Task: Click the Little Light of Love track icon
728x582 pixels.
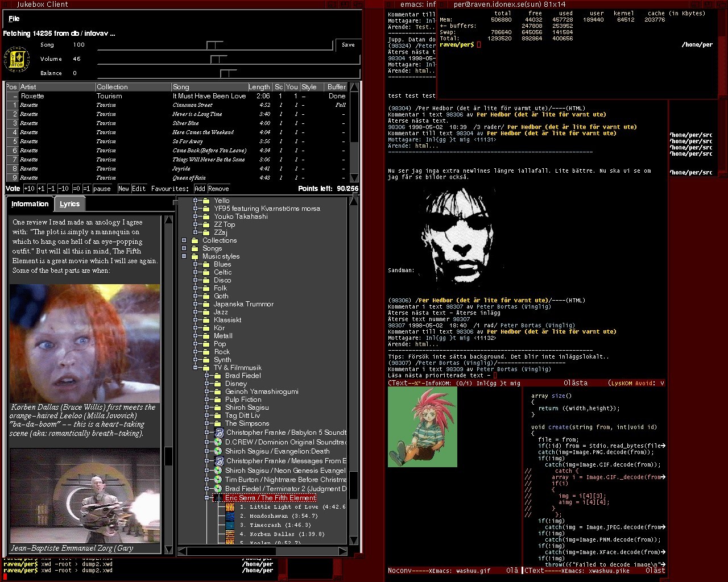Action: point(230,507)
